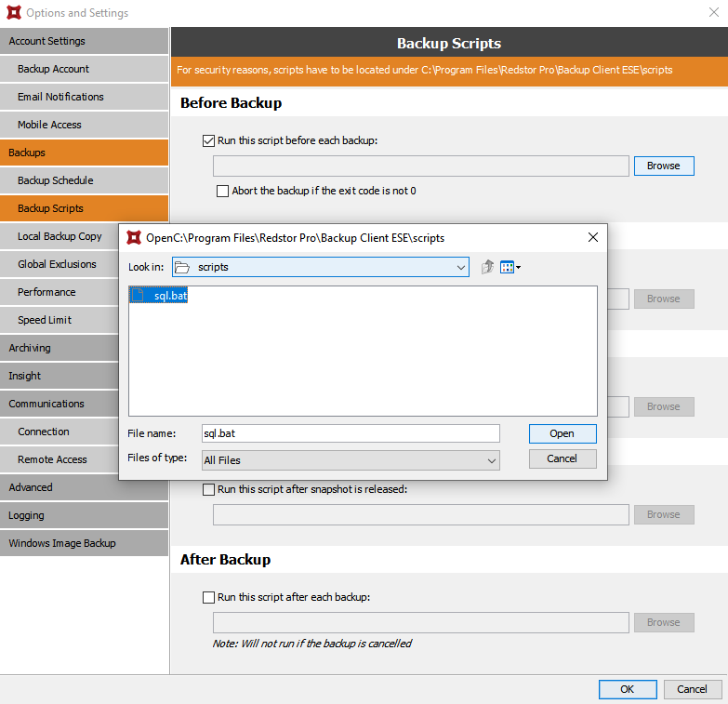The image size is (728, 704).
Task: Click the before-backup script path field
Action: click(420, 166)
